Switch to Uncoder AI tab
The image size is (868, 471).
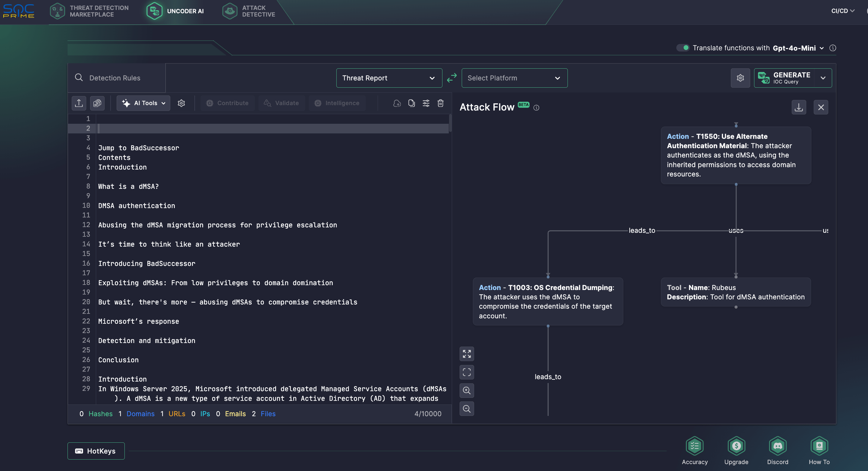click(x=175, y=11)
